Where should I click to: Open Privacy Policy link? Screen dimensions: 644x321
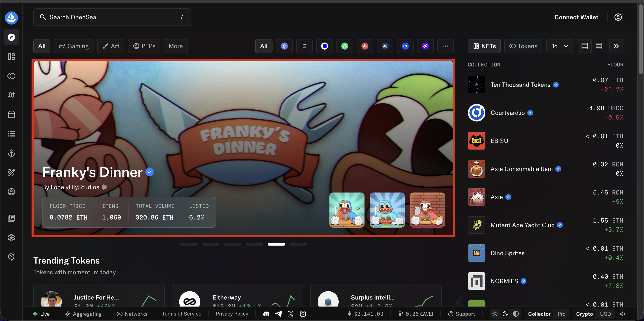[232, 314]
